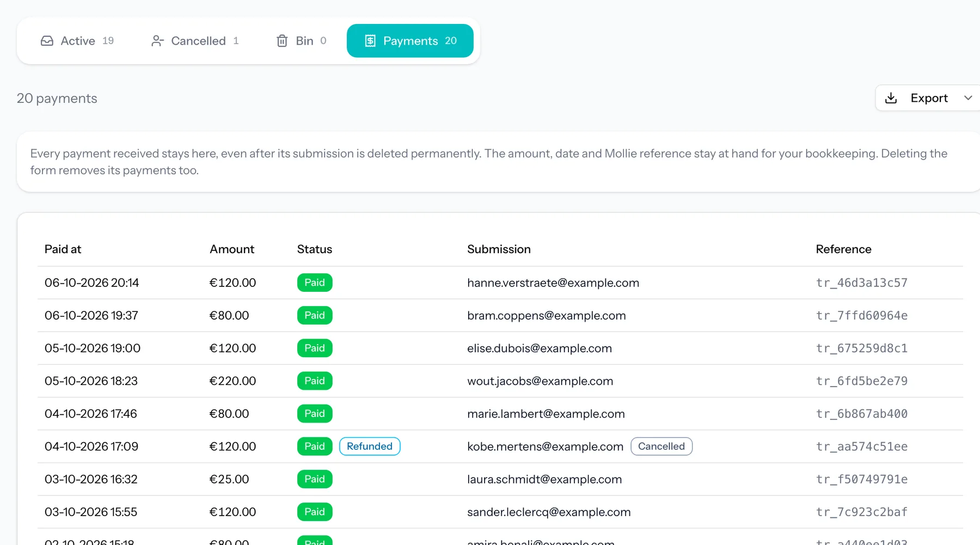The width and height of the screenshot is (980, 545).
Task: Click the inbox icon beside Active
Action: tap(47, 41)
